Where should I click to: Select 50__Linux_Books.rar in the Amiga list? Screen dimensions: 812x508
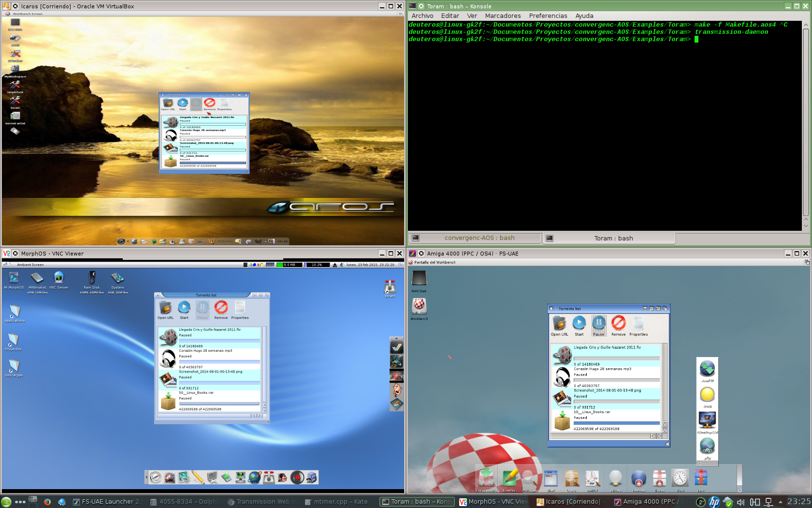[606, 420]
